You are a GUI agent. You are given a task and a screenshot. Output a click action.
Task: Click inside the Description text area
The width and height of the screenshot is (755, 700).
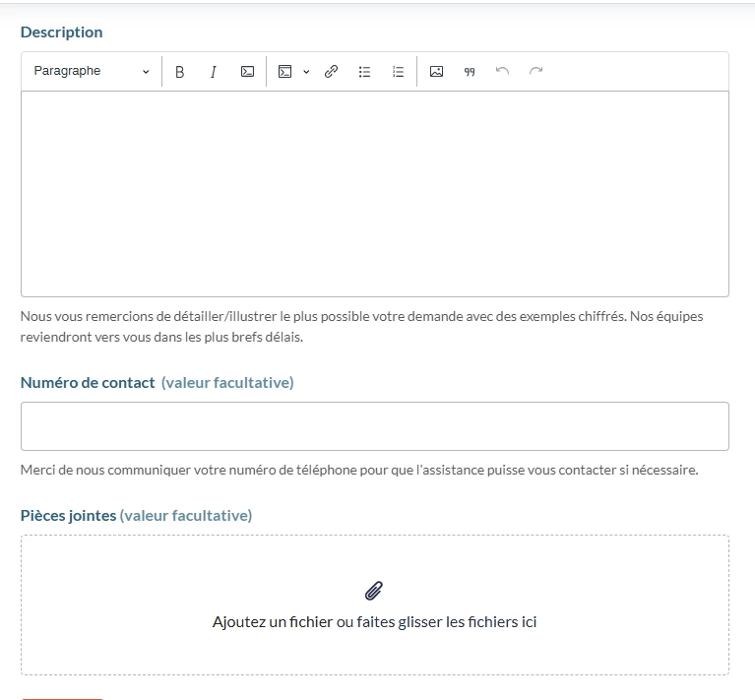(x=375, y=194)
